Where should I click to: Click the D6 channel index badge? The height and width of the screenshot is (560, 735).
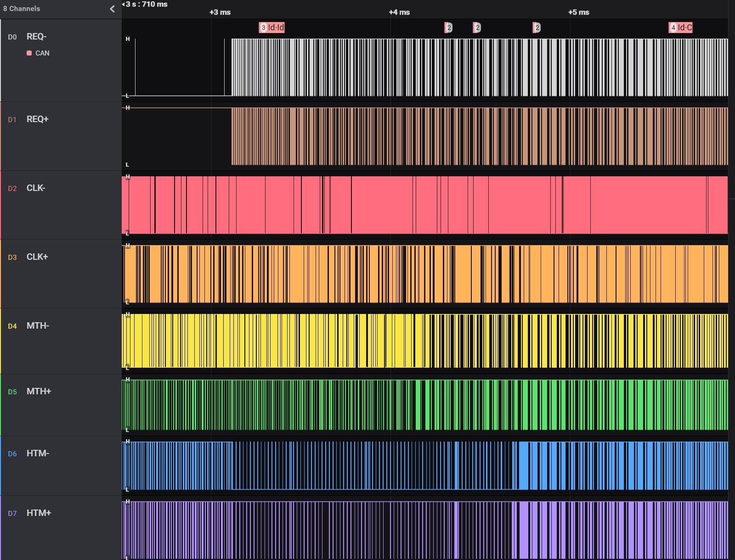12,454
